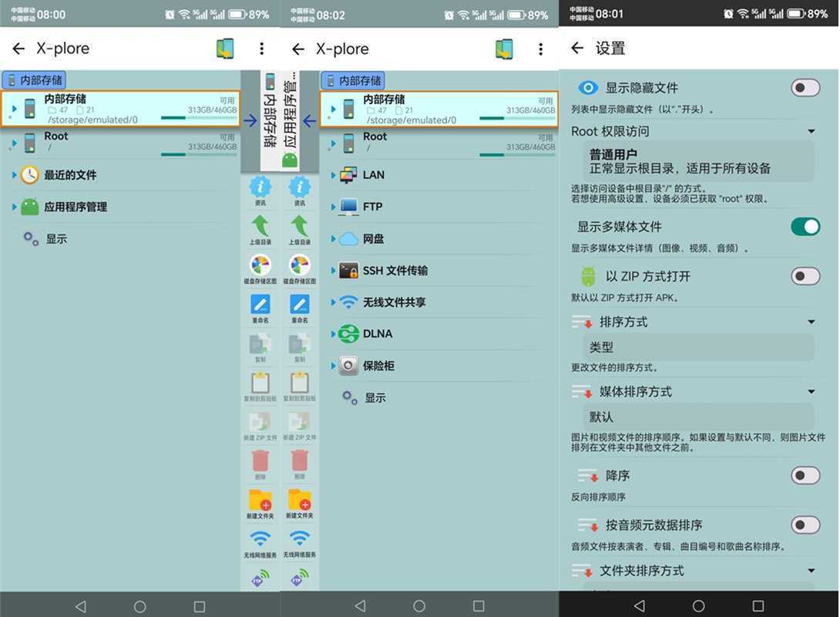The width and height of the screenshot is (840, 617).
Task: Open the 保险柜 vault entry
Action: [x=439, y=366]
